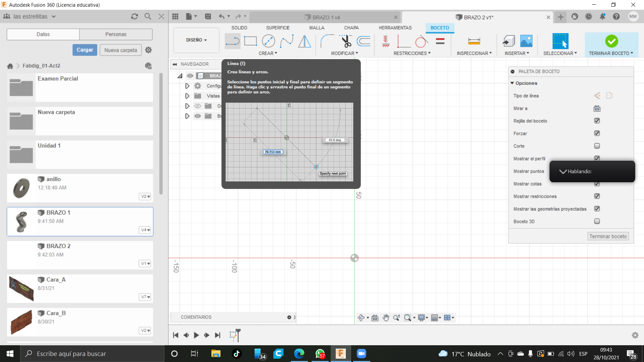Enable the Boceto 3D checkbox
This screenshot has width=644, height=362.
[597, 221]
